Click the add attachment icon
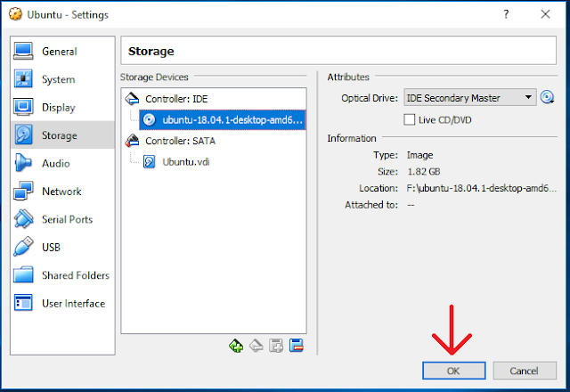Image resolution: width=570 pixels, height=392 pixels. pyautogui.click(x=276, y=346)
